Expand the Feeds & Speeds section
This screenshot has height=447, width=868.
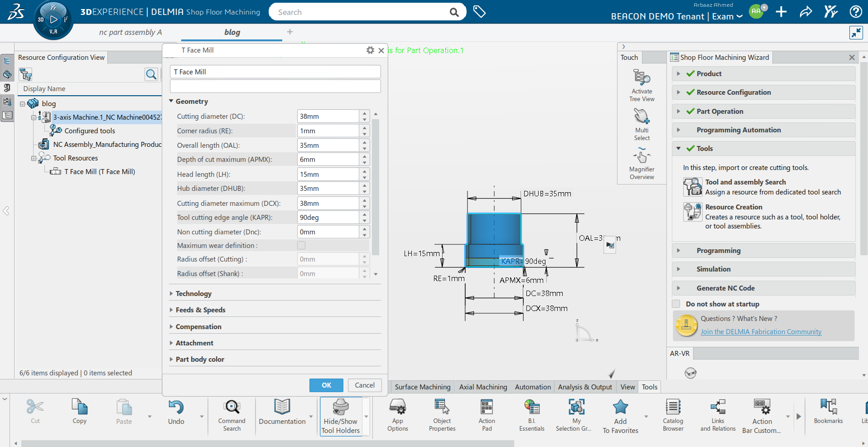click(x=171, y=310)
